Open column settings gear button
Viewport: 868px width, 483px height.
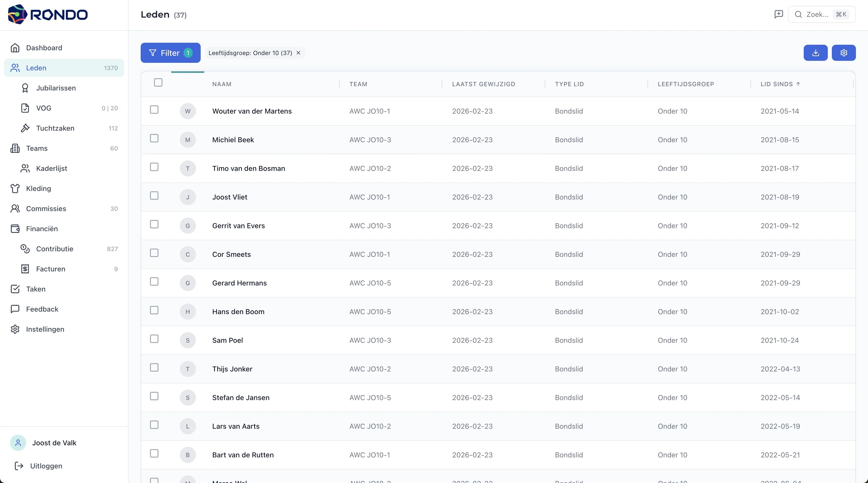843,53
